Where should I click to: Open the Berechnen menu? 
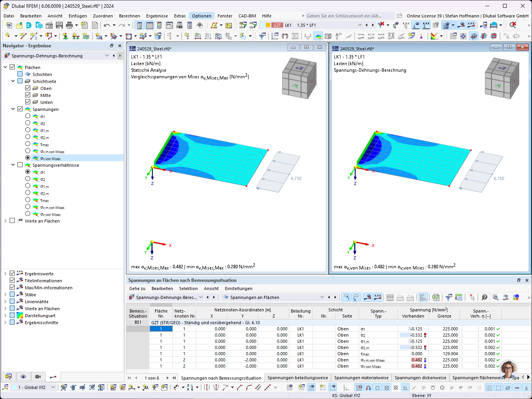pos(130,16)
